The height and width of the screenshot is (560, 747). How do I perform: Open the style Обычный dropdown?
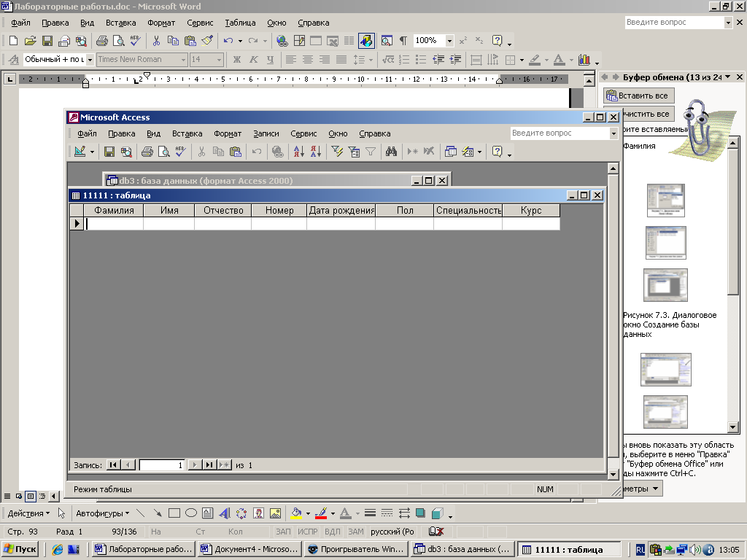click(90, 60)
